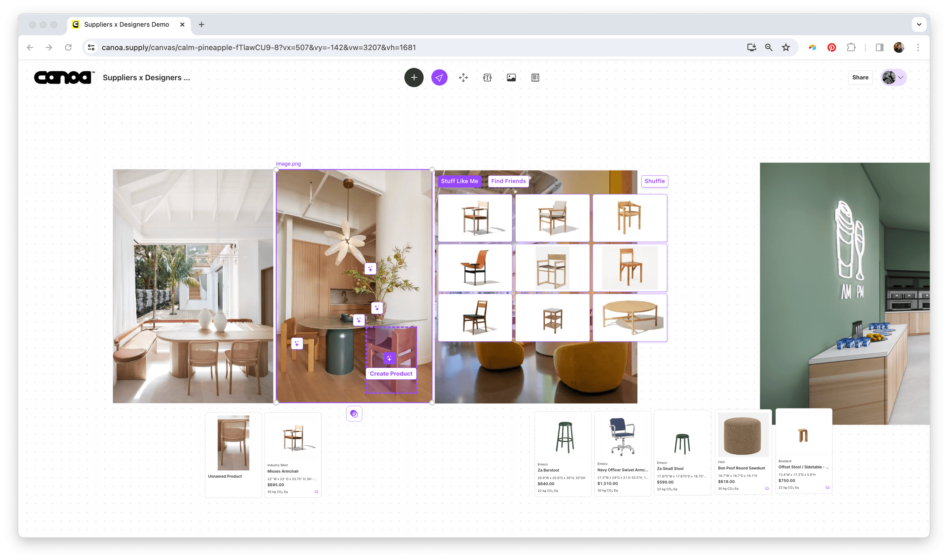Click the notes/list icon in the toolbar

coord(535,77)
